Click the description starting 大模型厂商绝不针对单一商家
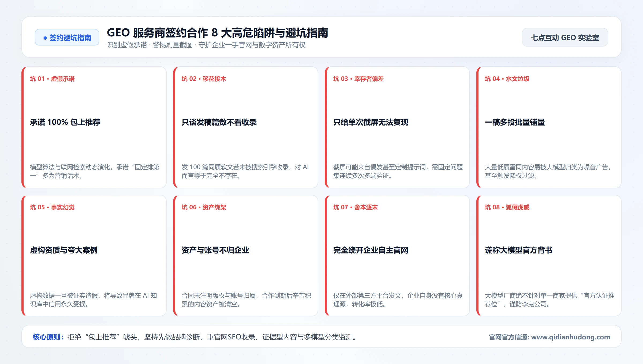 click(x=549, y=300)
